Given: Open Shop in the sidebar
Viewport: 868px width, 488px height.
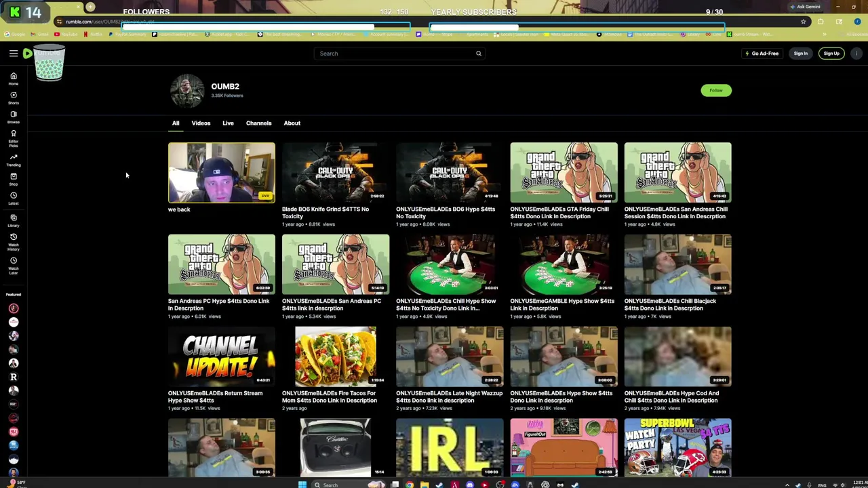Looking at the screenshot, I should coord(13,179).
